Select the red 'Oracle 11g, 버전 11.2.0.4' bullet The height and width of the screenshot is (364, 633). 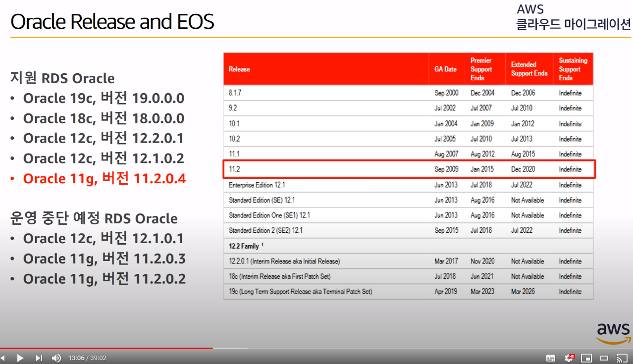point(104,178)
